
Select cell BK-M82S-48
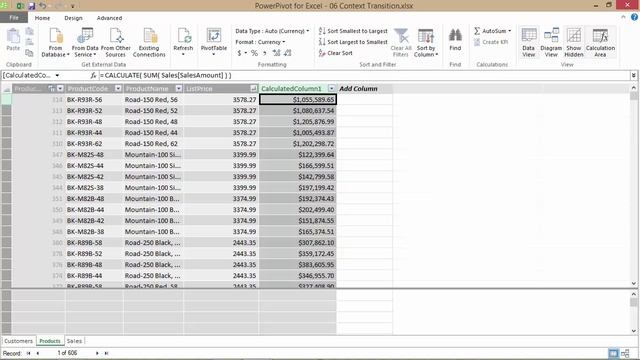click(94, 155)
